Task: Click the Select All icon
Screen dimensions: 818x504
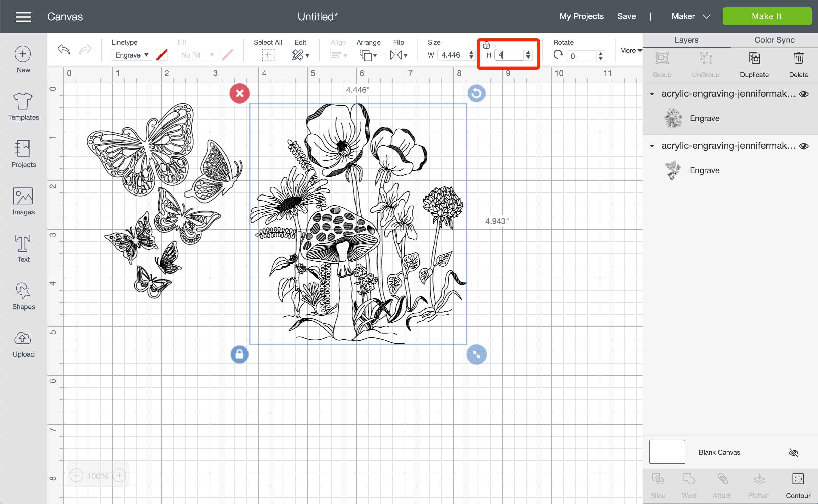Action: (x=267, y=55)
